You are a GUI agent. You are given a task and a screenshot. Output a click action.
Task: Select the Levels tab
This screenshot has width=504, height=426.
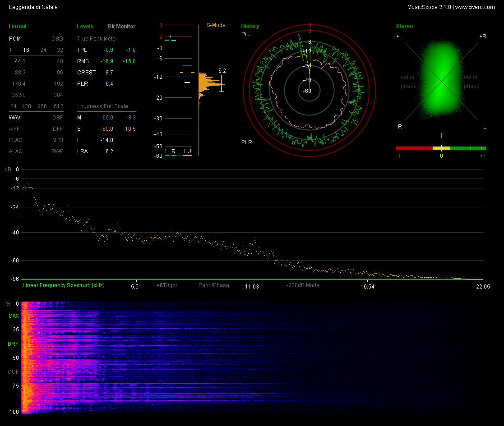[x=85, y=26]
